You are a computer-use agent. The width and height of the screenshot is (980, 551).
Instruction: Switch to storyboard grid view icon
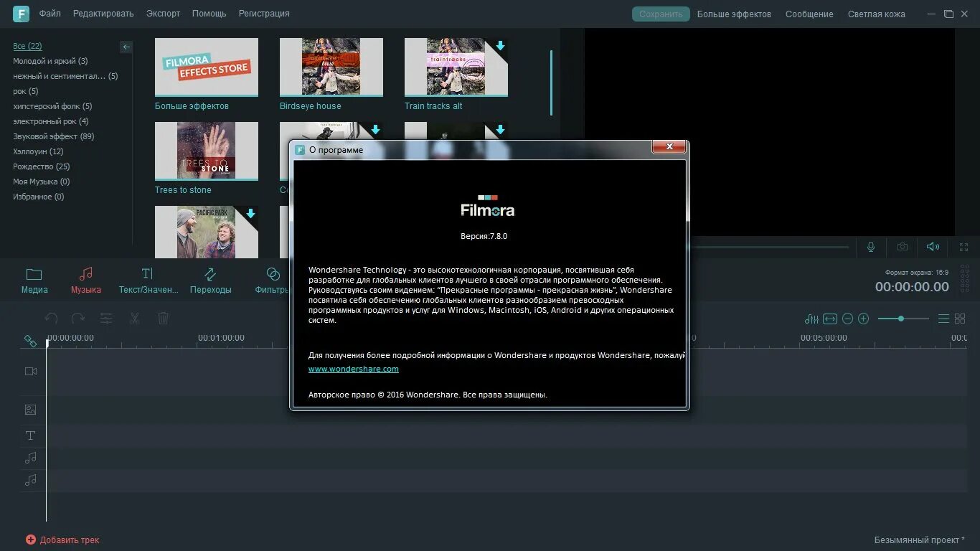click(x=960, y=319)
